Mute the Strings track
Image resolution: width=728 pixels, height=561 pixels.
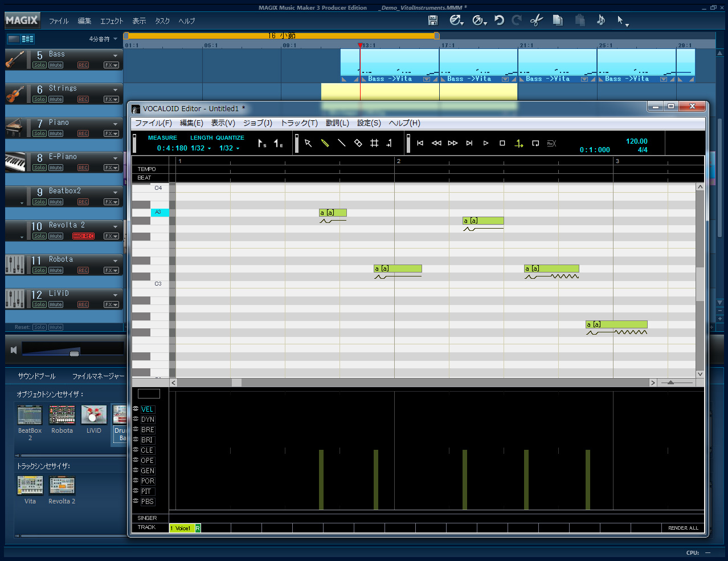[56, 99]
